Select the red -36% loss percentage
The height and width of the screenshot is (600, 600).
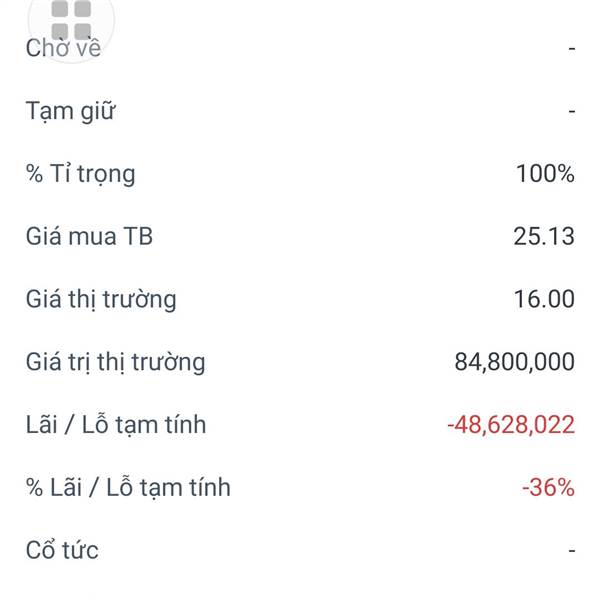coord(548,488)
